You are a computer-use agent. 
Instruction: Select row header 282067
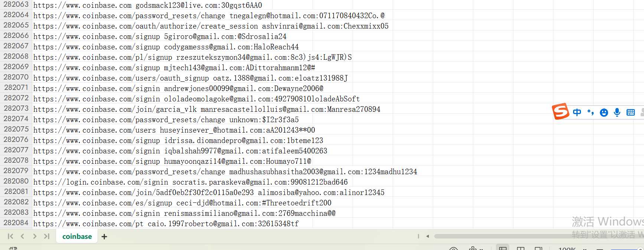click(x=16, y=46)
